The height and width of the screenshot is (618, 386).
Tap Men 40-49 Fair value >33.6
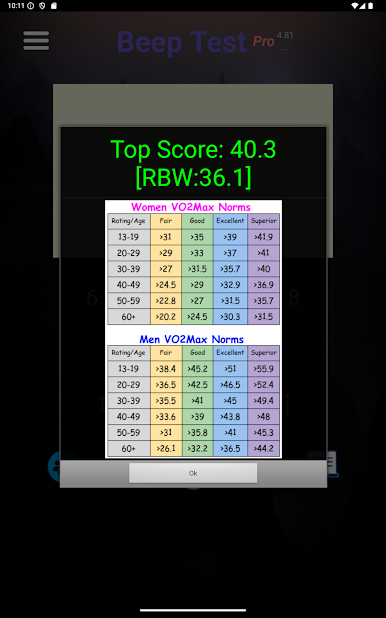tap(166, 416)
